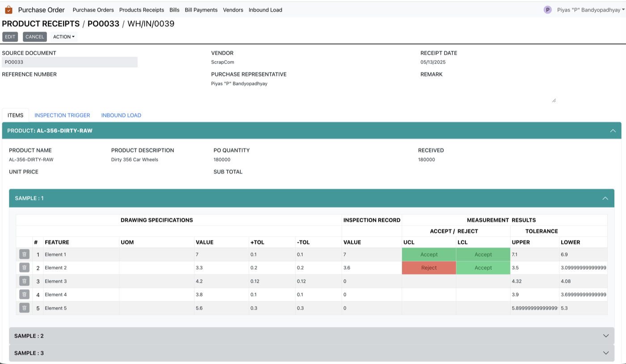Click vendor name ScrapCom
Viewport: 626px width, 364px height.
223,62
